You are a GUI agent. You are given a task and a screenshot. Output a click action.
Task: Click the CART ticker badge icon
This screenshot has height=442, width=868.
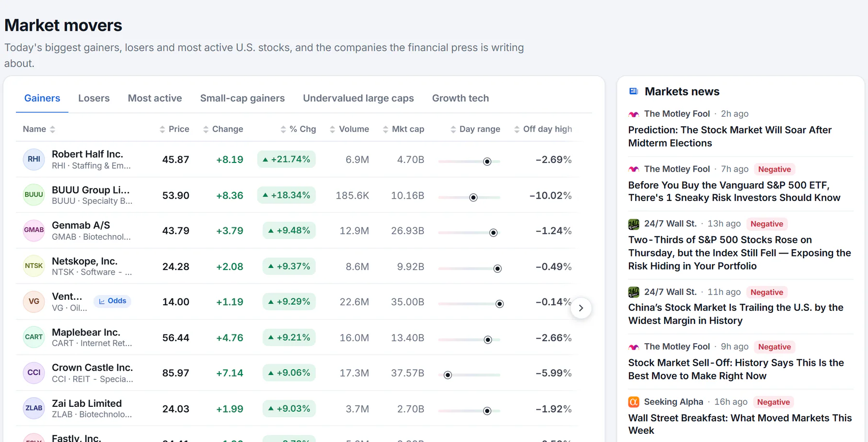tap(34, 337)
